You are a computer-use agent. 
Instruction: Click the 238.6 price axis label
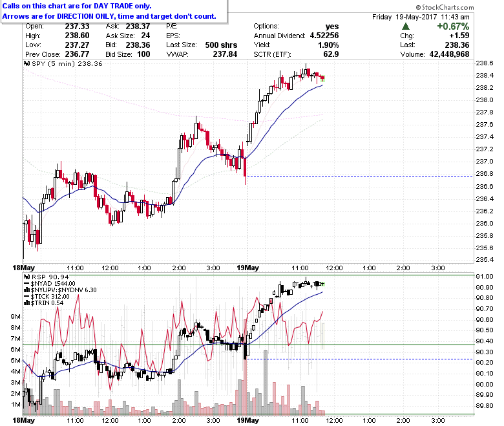[x=485, y=63]
